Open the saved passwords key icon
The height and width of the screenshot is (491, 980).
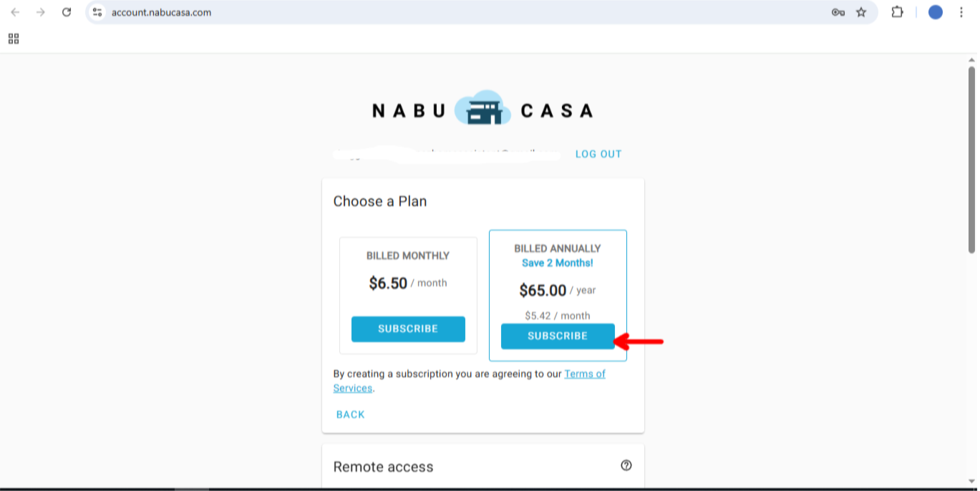click(838, 12)
